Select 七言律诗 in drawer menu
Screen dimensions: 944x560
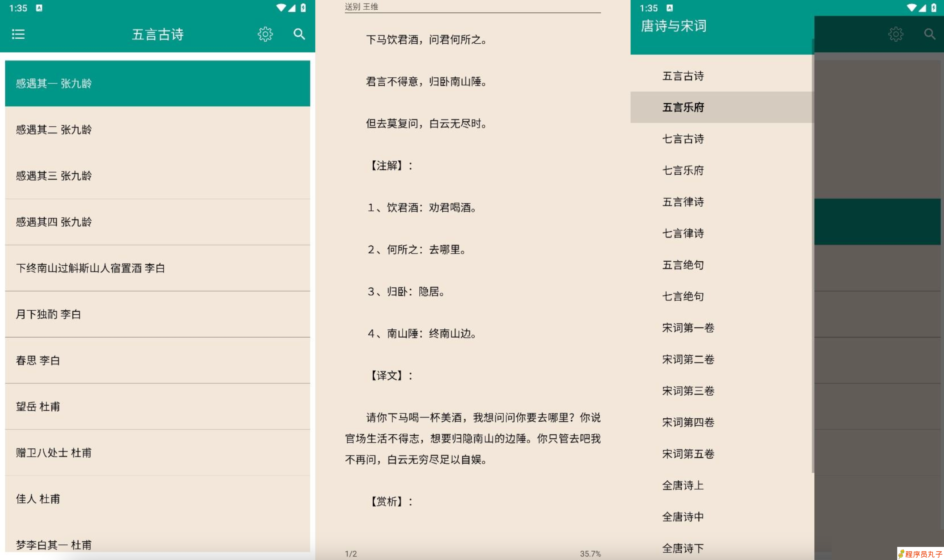pyautogui.click(x=722, y=233)
